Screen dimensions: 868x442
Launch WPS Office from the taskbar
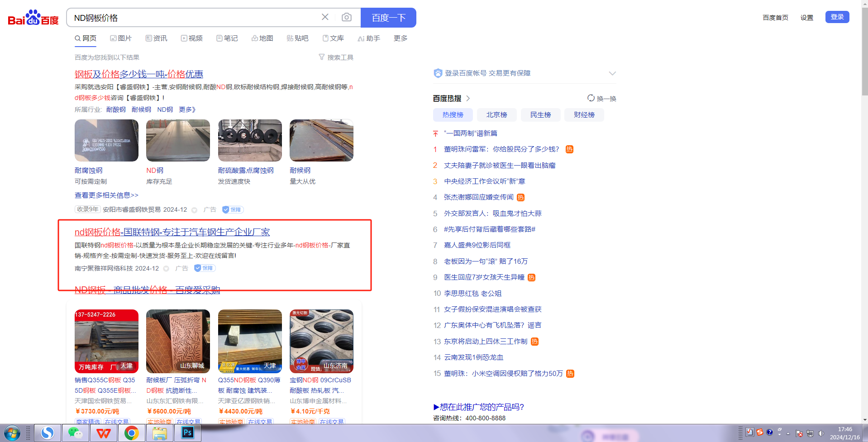click(104, 433)
